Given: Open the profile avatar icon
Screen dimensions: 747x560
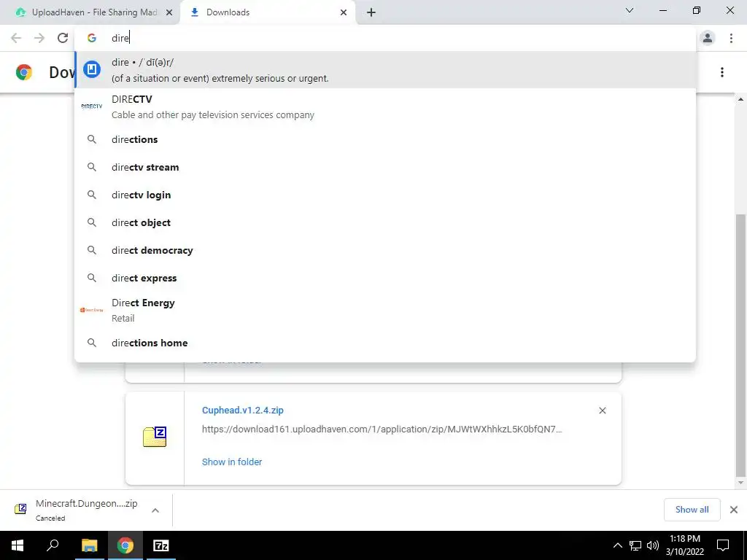Looking at the screenshot, I should [x=708, y=38].
